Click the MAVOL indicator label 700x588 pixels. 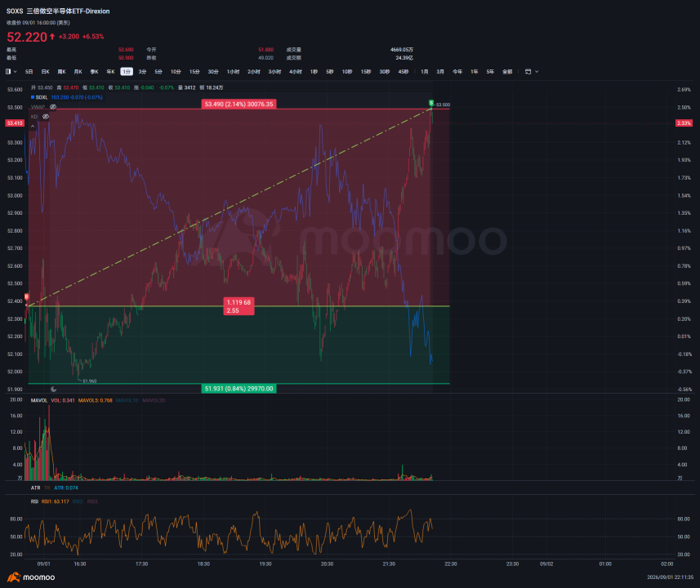(x=39, y=400)
